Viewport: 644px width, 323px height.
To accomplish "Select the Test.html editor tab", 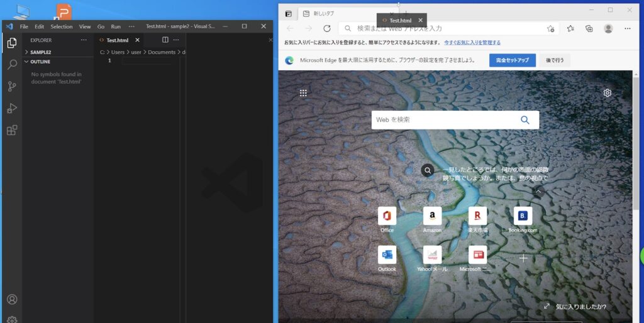I will 117,40.
